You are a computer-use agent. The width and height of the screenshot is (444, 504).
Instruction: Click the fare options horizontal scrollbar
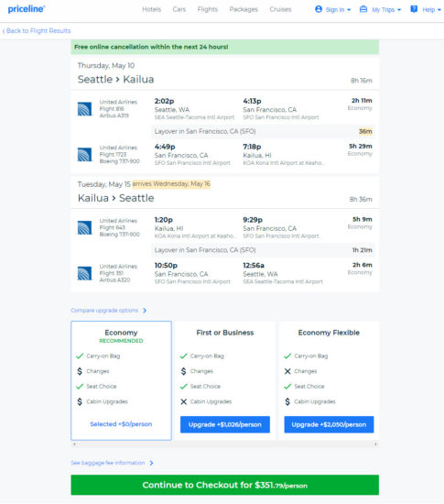pyautogui.click(x=224, y=444)
